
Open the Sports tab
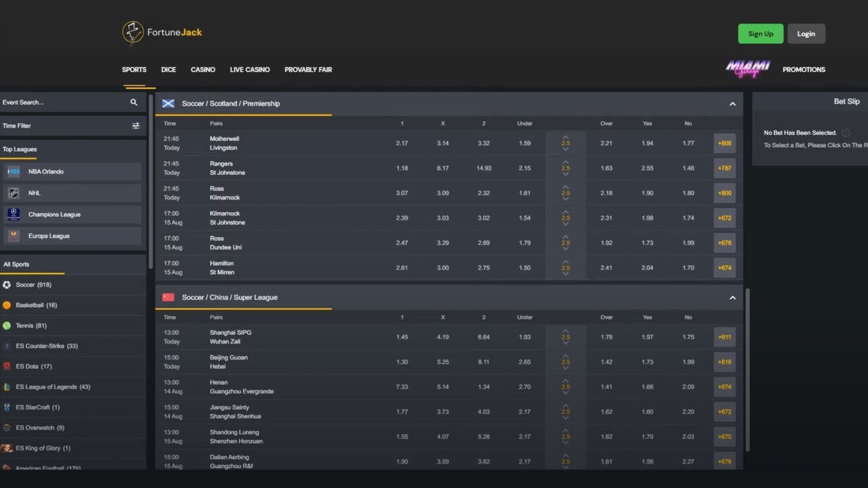(x=134, y=70)
